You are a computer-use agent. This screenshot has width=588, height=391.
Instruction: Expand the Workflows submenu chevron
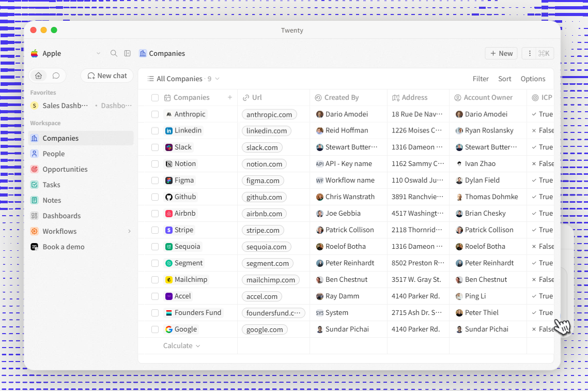click(129, 231)
